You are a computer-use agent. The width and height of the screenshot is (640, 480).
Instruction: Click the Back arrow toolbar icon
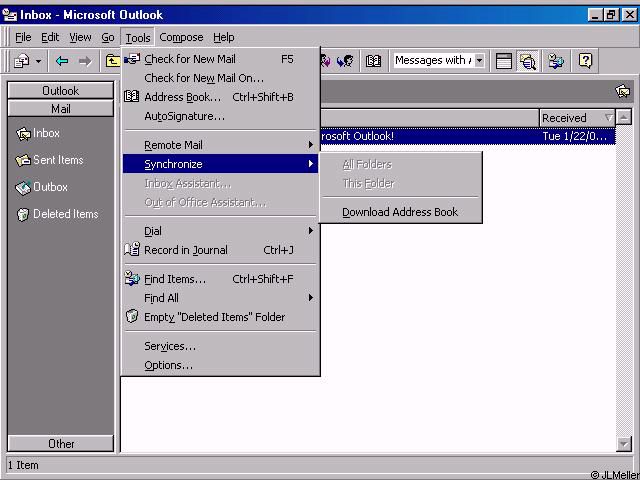point(62,61)
